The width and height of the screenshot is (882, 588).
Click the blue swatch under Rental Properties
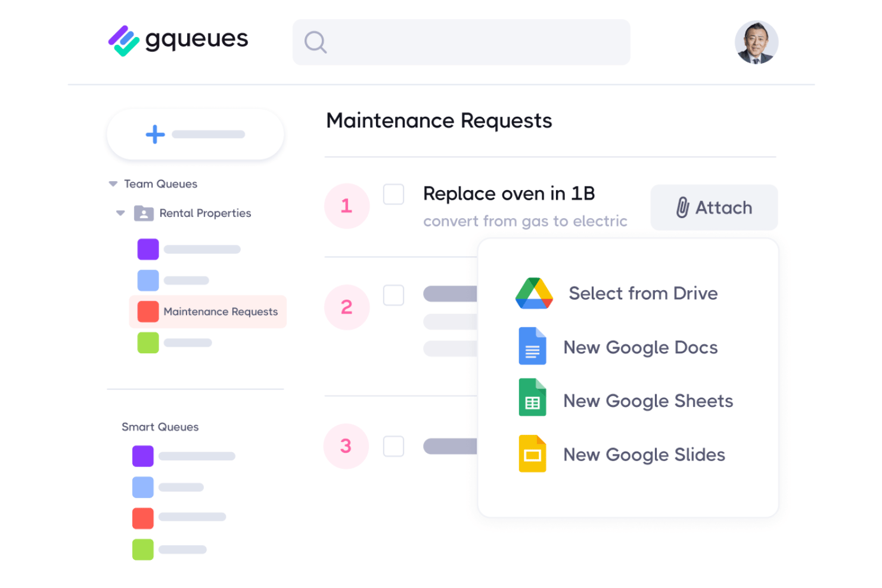coord(148,280)
